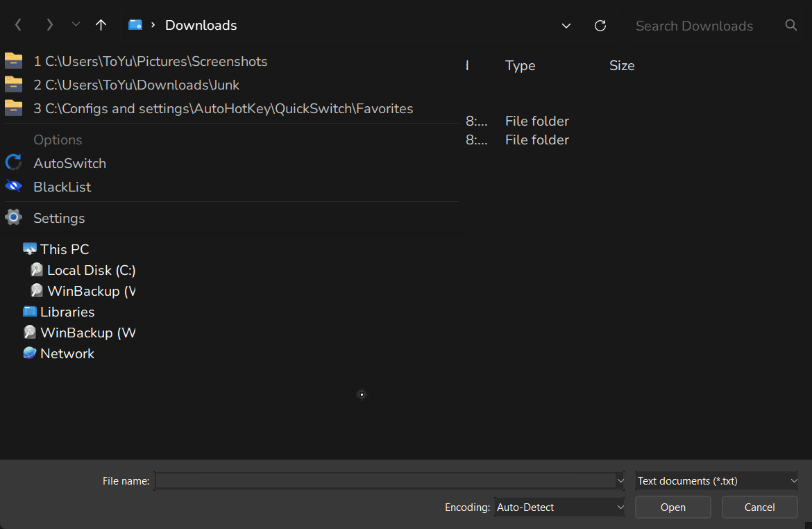This screenshot has width=812, height=529.
Task: Select the Downloads breadcrumb
Action: pyautogui.click(x=201, y=26)
